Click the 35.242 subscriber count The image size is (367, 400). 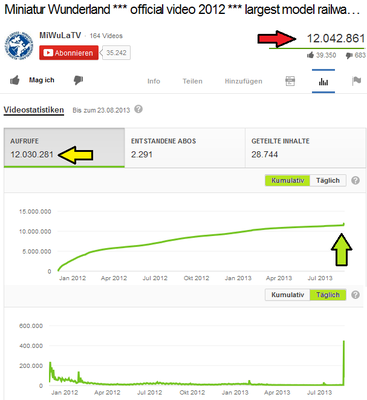pyautogui.click(x=116, y=53)
